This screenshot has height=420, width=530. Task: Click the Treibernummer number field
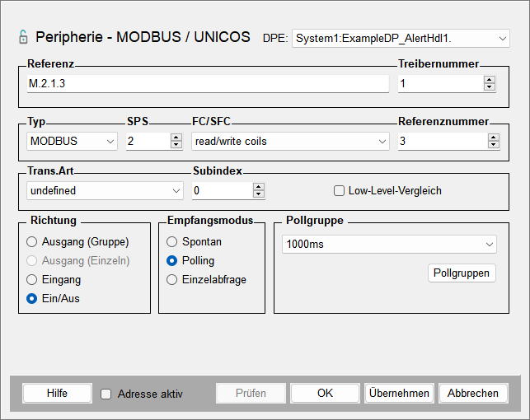pos(441,84)
